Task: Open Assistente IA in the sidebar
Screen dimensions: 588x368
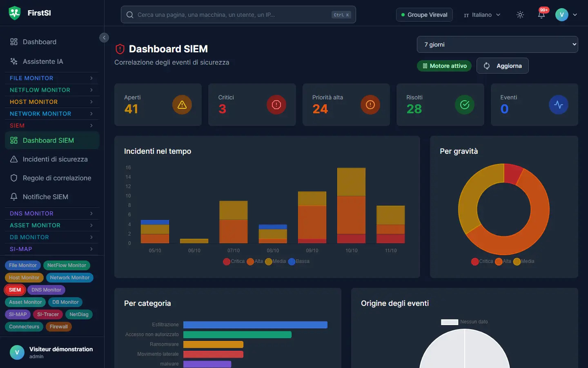Action: tap(52, 61)
